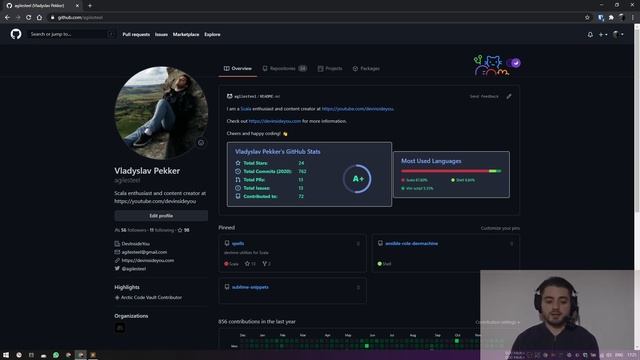Click the Scala link in README
The height and width of the screenshot is (360, 640).
click(x=246, y=109)
